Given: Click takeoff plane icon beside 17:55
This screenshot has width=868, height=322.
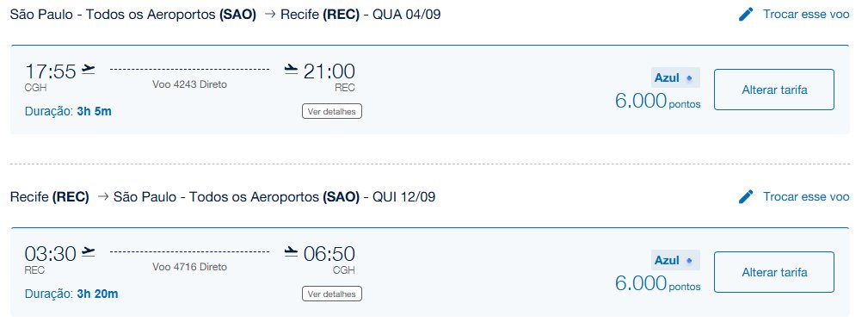Looking at the screenshot, I should pyautogui.click(x=88, y=70).
